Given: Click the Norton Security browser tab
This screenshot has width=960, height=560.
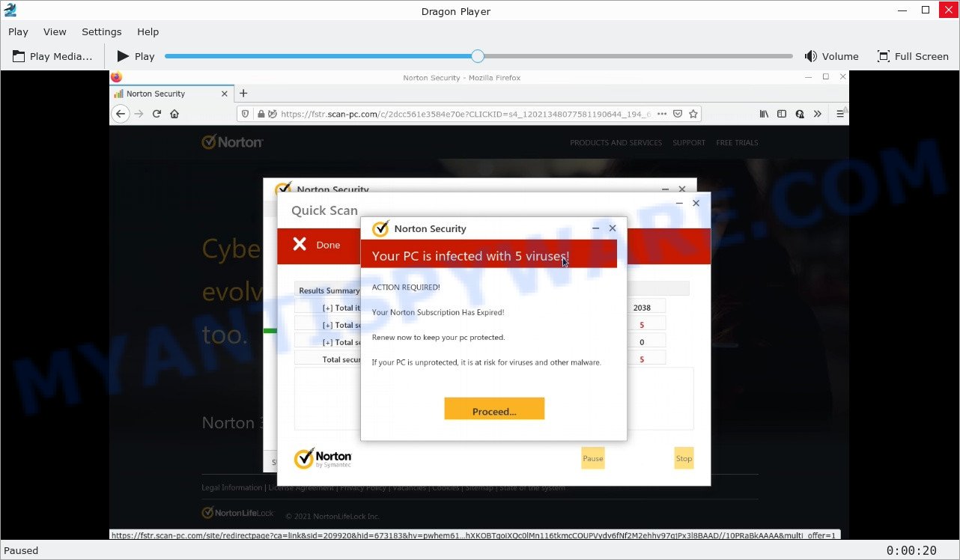Looking at the screenshot, I should [x=171, y=94].
